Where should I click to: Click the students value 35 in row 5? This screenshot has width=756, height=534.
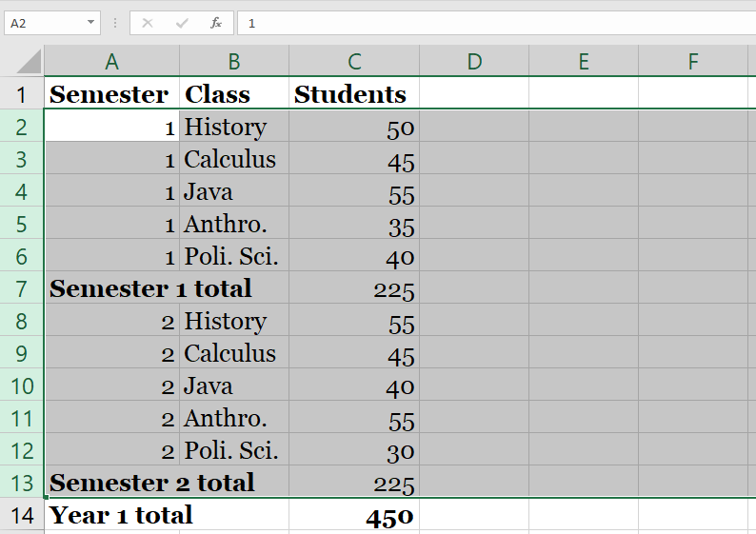[x=354, y=223]
